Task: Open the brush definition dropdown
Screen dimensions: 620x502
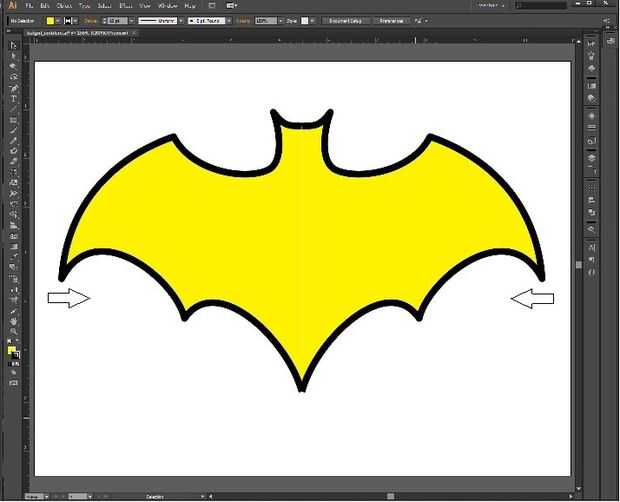Action: pos(229,21)
